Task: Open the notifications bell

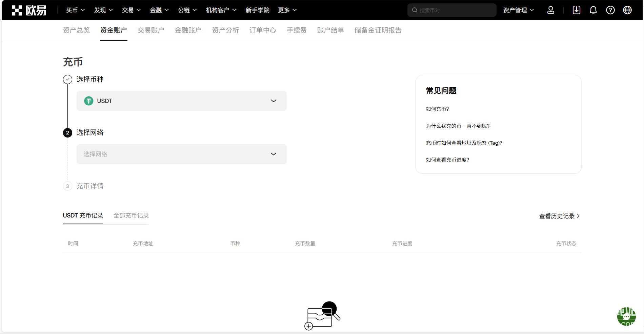Action: click(x=593, y=10)
